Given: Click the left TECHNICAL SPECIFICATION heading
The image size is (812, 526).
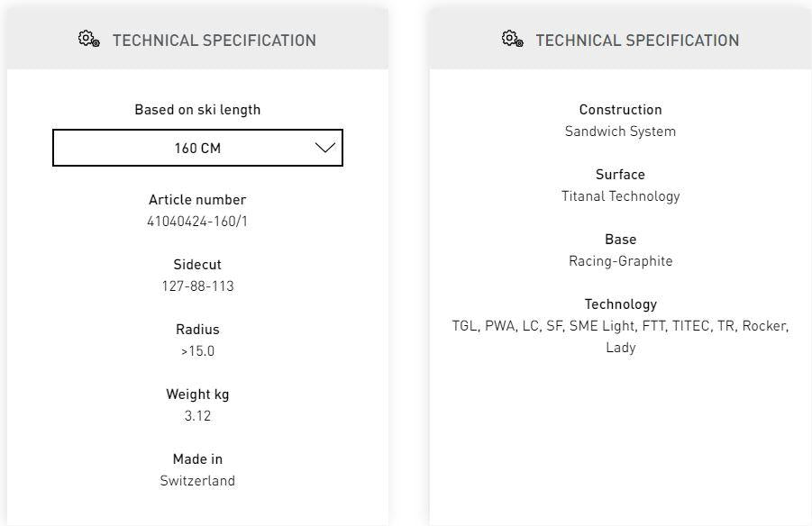Looking at the screenshot, I should [x=214, y=41].
